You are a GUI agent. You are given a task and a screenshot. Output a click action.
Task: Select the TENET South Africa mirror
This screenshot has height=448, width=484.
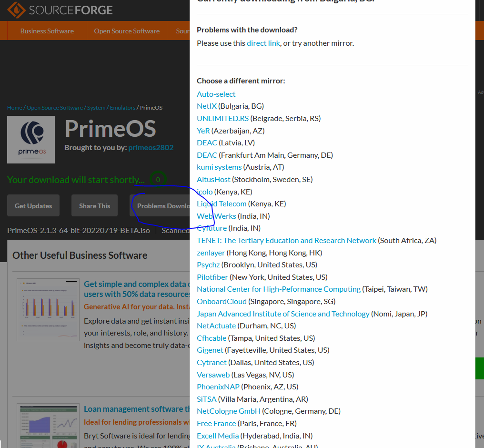coord(286,241)
